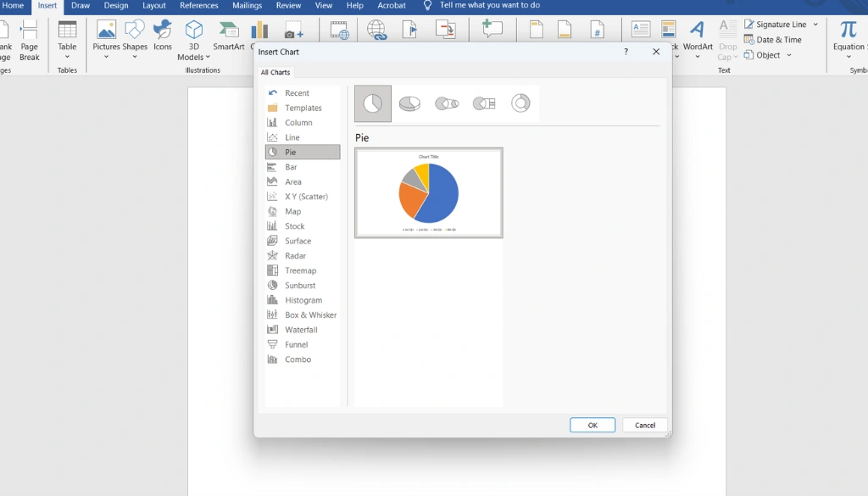Take a Screenshot using the camera icon
The image size is (868, 496).
coord(293,31)
